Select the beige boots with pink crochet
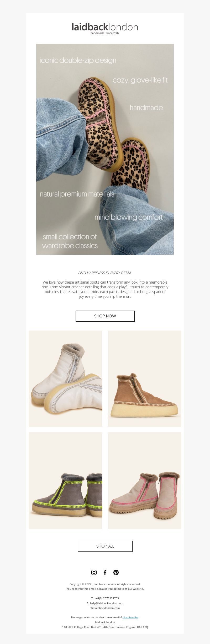Viewport: 210px width, 644px height. (x=144, y=480)
